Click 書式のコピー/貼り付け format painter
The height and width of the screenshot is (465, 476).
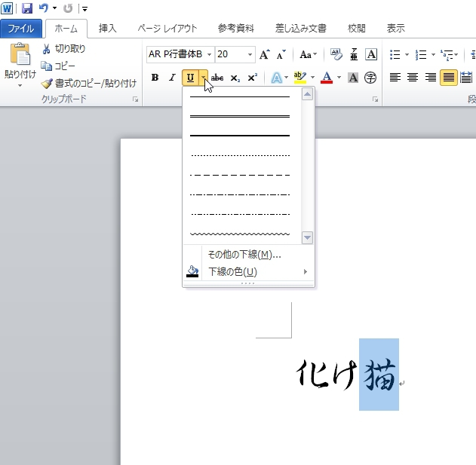click(x=89, y=83)
